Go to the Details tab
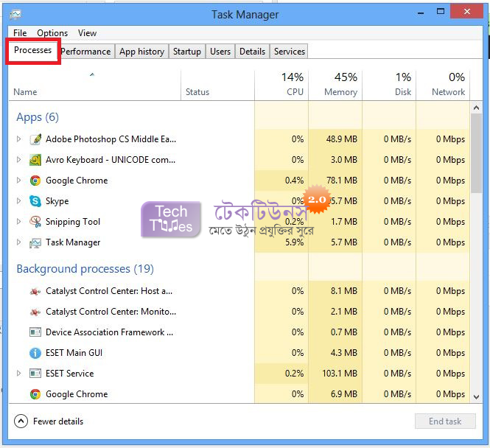Viewport: 490px width, 448px height. click(252, 52)
